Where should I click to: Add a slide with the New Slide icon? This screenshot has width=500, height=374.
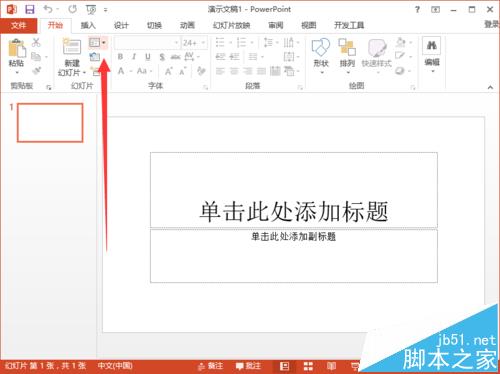point(72,47)
